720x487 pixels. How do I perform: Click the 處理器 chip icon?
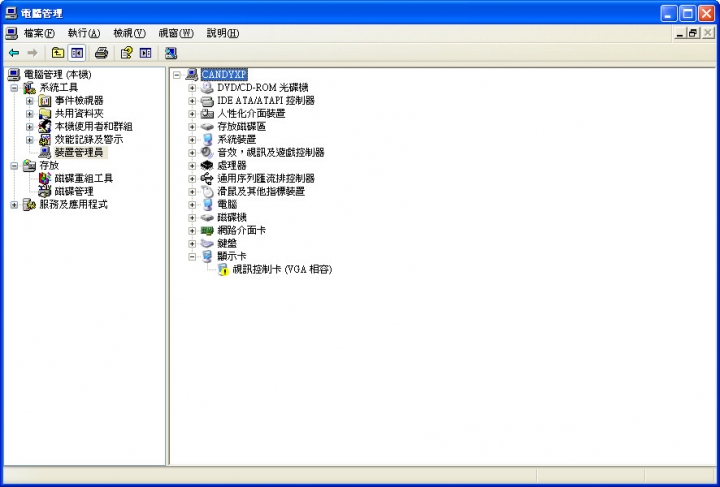point(207,165)
